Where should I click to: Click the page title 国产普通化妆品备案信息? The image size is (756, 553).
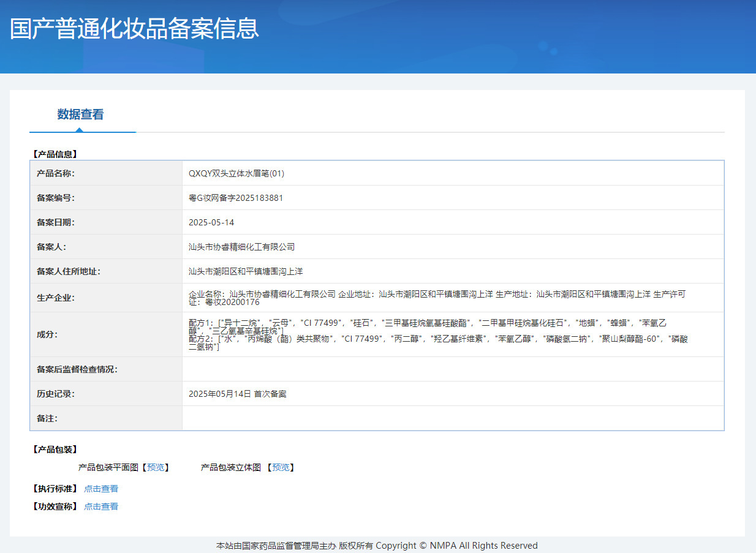pos(134,29)
